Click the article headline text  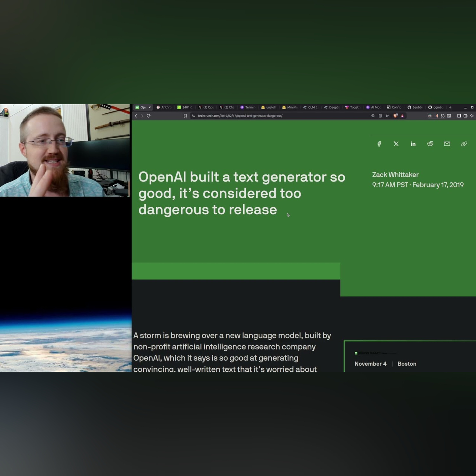(x=242, y=193)
